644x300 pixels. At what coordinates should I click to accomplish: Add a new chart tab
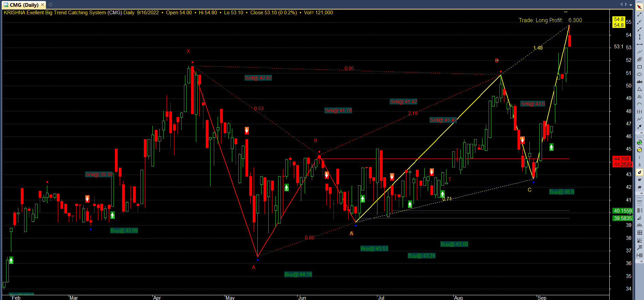pos(50,5)
